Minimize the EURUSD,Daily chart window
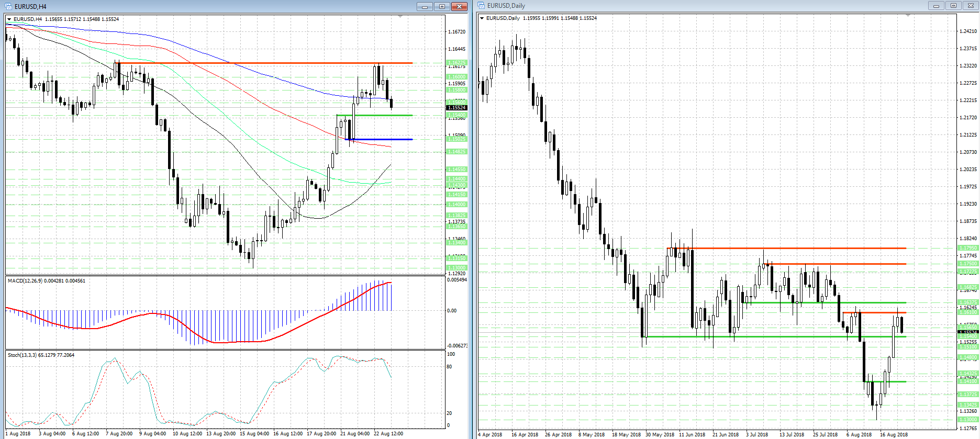980x439 pixels. [x=936, y=5]
